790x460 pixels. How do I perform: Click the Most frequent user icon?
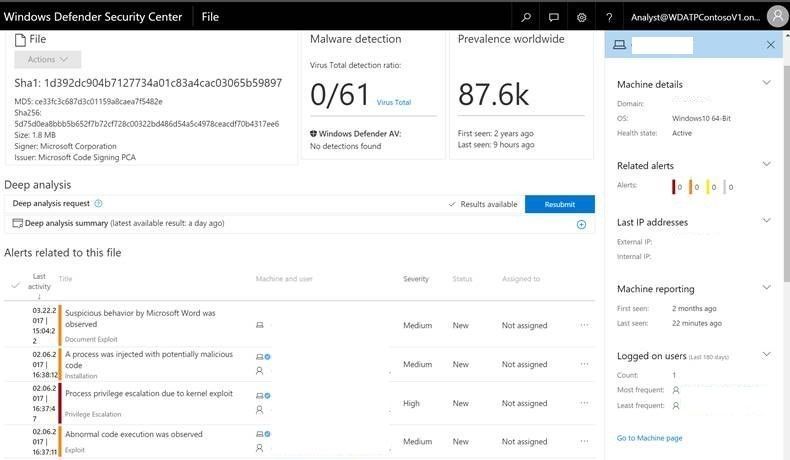676,390
